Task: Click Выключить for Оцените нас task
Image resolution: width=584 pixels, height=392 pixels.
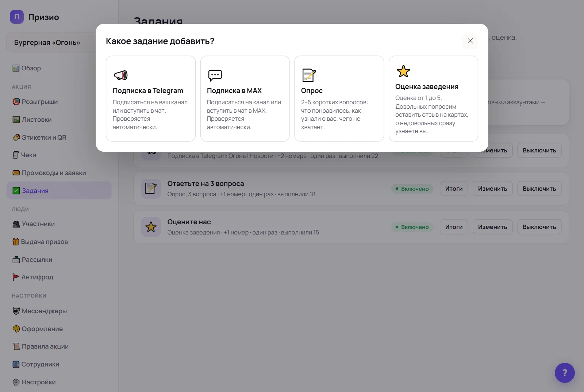Action: click(x=539, y=227)
